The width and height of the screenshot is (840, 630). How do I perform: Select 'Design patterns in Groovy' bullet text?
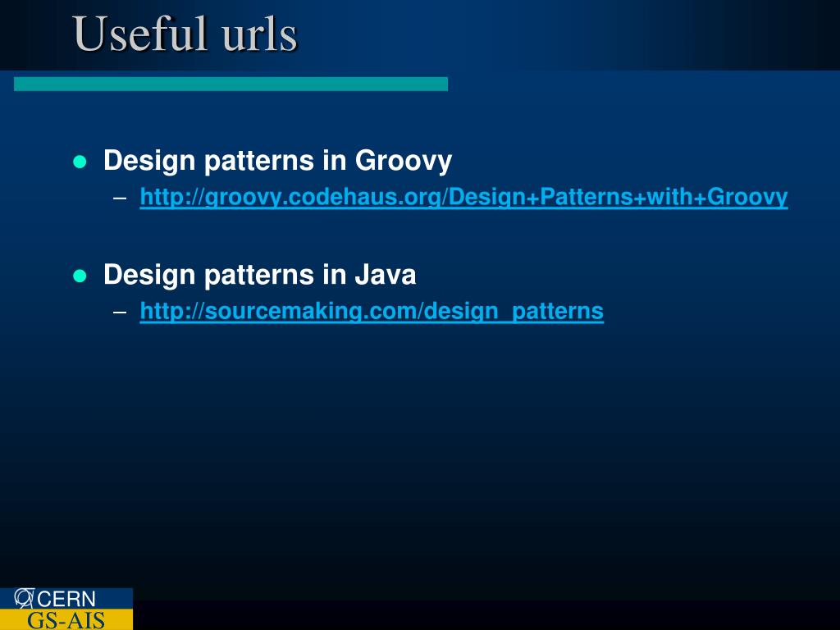pyautogui.click(x=277, y=161)
